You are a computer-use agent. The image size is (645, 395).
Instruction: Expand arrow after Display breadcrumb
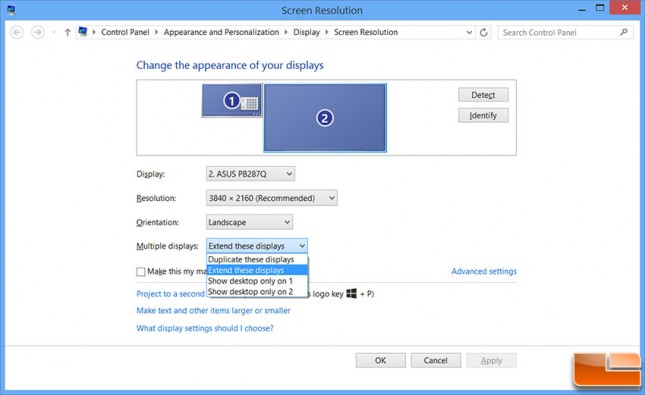(x=327, y=32)
